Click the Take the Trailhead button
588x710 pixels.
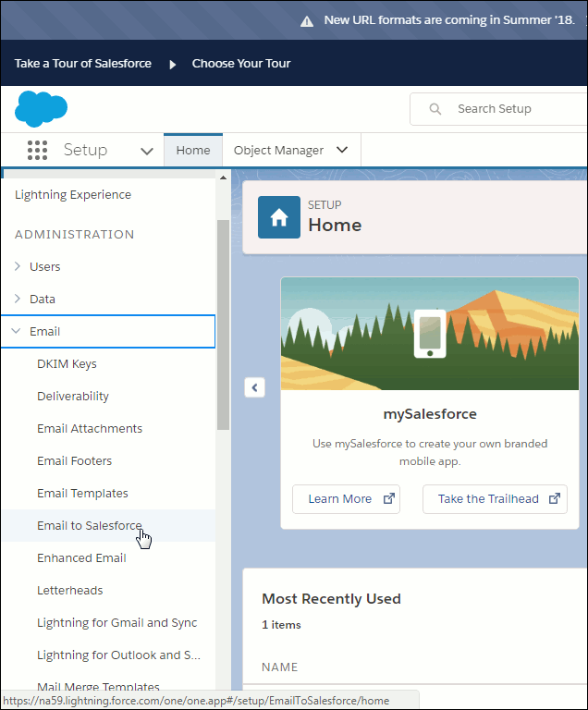(495, 499)
